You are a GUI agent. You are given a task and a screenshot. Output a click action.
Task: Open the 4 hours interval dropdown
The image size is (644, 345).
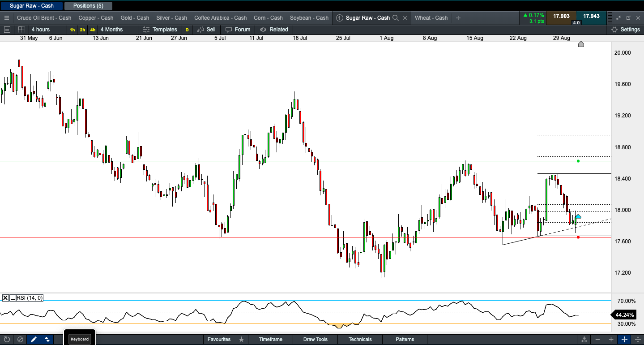pos(40,30)
